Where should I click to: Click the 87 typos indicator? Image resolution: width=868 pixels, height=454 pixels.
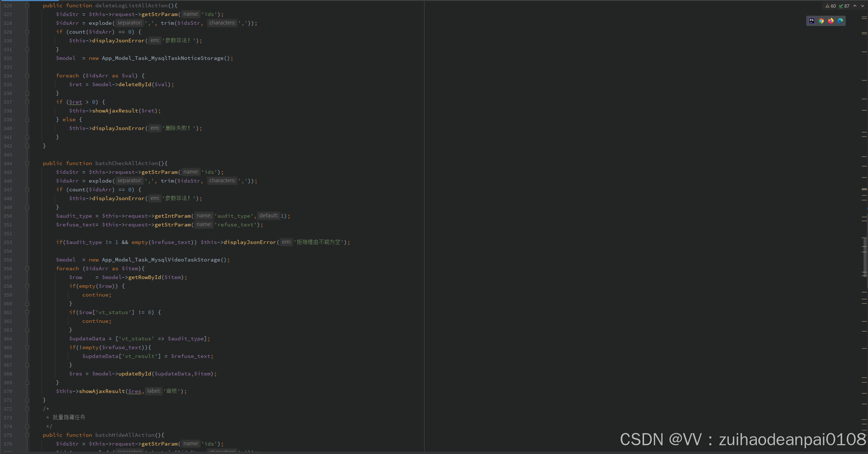(844, 6)
